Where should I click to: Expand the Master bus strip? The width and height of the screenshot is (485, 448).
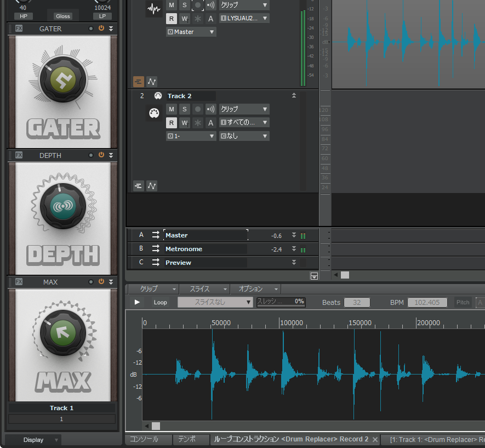tap(294, 235)
